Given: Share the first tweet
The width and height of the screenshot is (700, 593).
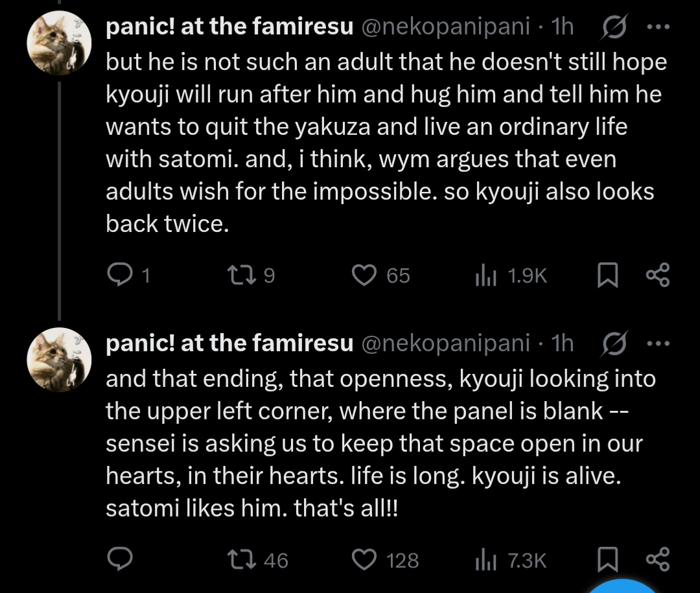Looking at the screenshot, I should click(657, 276).
